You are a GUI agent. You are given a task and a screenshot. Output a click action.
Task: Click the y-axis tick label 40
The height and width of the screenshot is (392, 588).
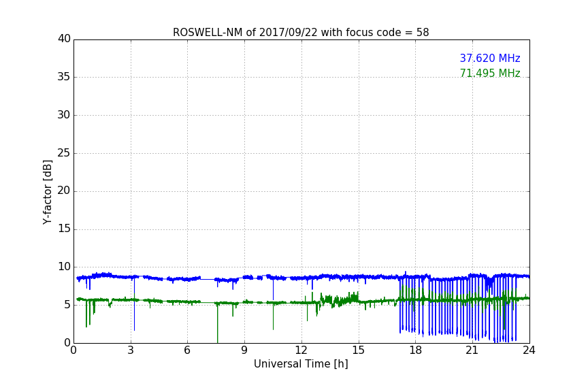point(64,39)
